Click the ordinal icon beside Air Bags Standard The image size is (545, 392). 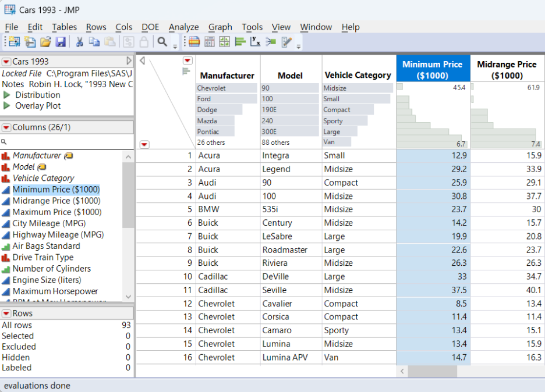(6, 247)
